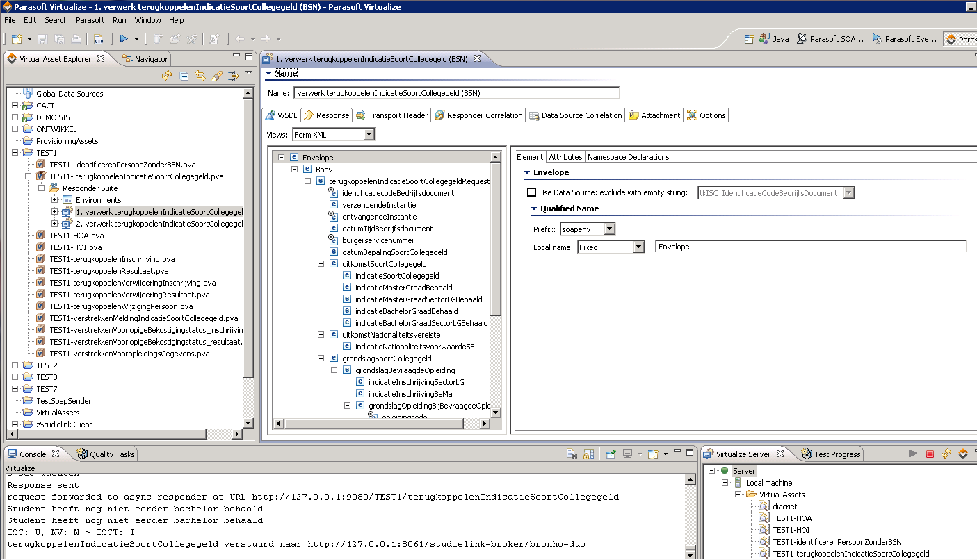Screen dimensions: 977x560
Task: Open the Responder Correlation tab
Action: [478, 115]
